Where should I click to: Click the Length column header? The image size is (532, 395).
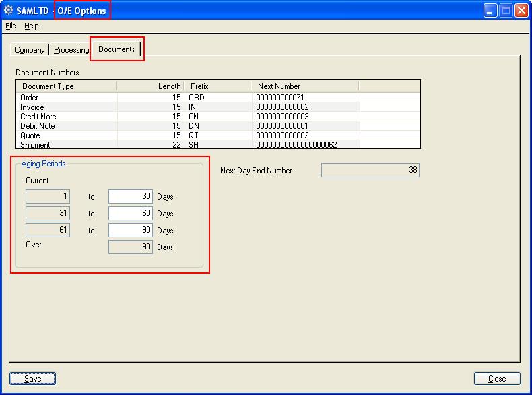[150, 86]
